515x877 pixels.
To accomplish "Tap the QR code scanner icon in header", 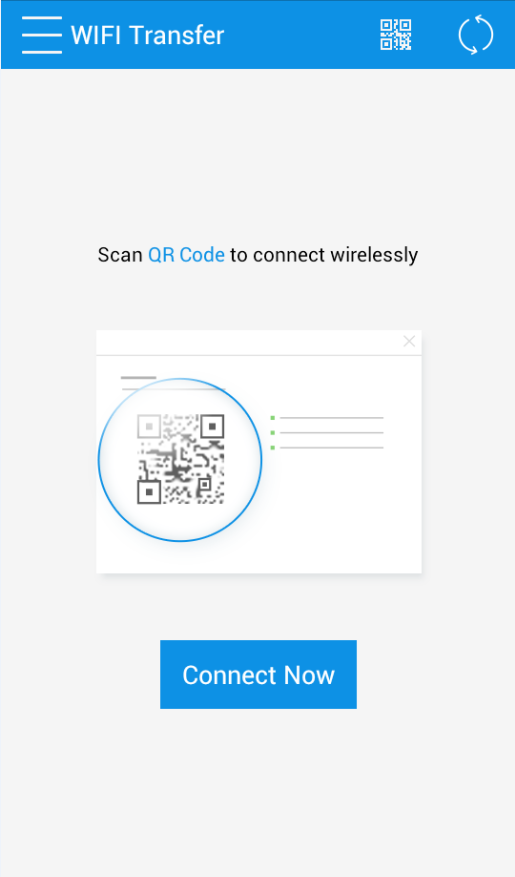I will (396, 35).
